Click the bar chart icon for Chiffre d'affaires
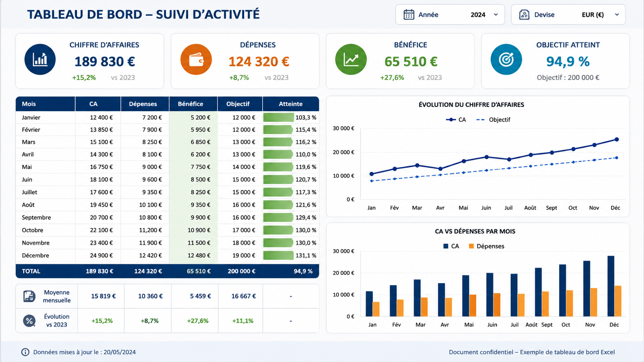This screenshot has width=644, height=362. pos(40,60)
